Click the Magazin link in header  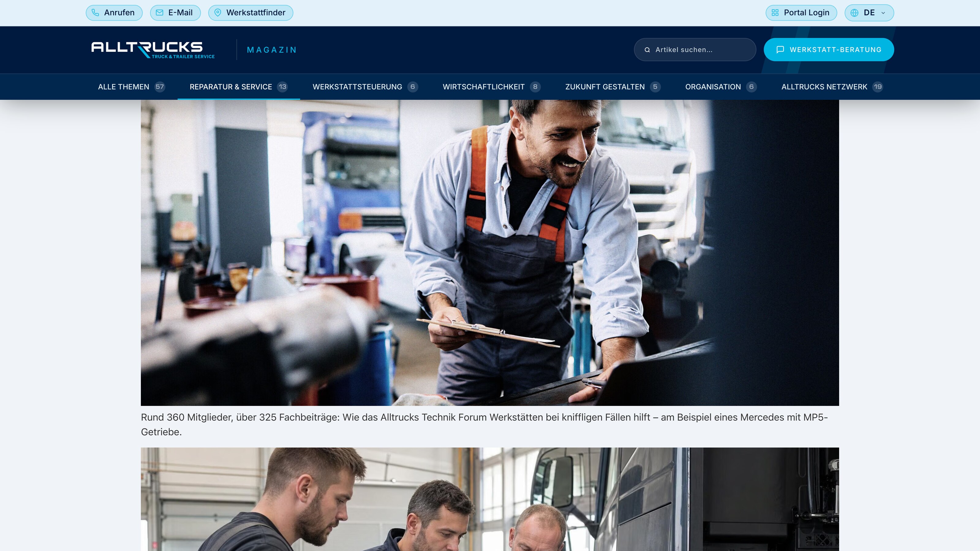272,50
